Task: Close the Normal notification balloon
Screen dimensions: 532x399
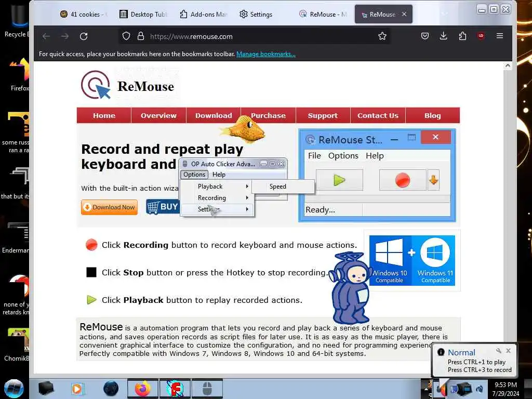Action: pyautogui.click(x=508, y=351)
